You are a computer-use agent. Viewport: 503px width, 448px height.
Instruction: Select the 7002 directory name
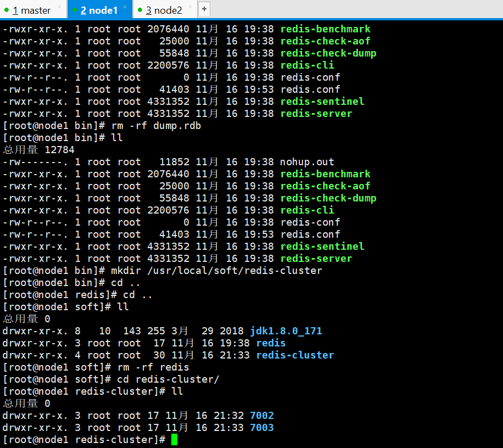tap(262, 416)
